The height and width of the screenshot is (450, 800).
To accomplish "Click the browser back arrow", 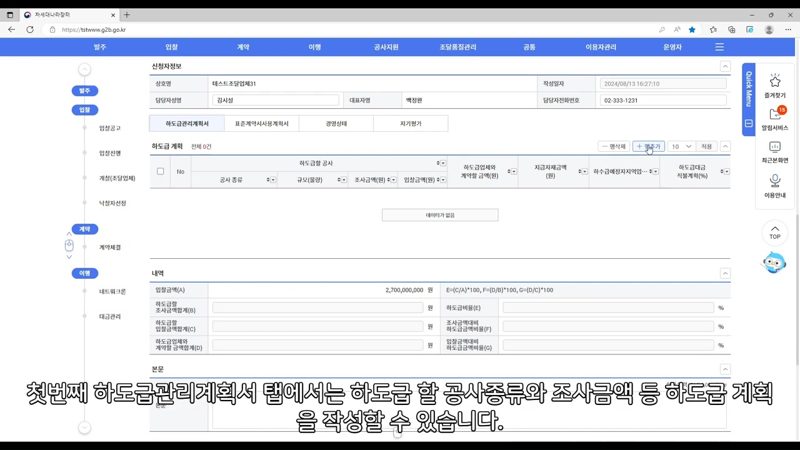I will [x=11, y=30].
